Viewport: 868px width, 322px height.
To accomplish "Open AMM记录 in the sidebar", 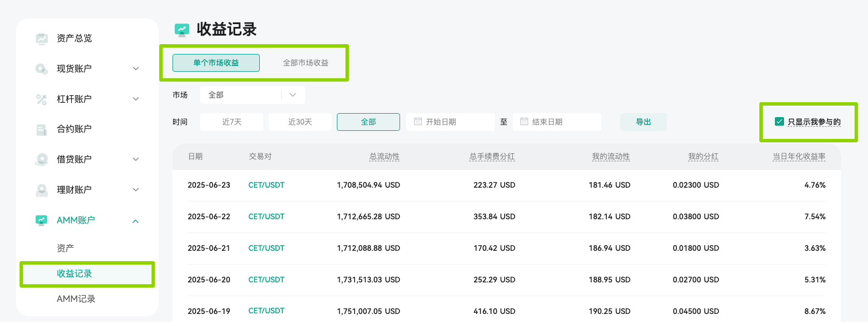I will (76, 299).
